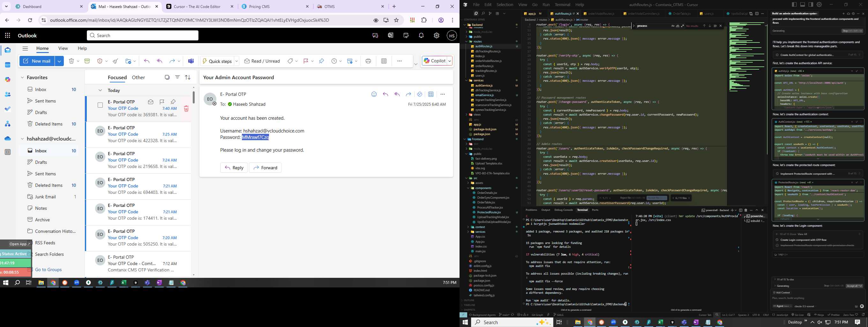Image resolution: width=868 pixels, height=327 pixels.
Task: Collapse the Today message group
Action: (100, 90)
